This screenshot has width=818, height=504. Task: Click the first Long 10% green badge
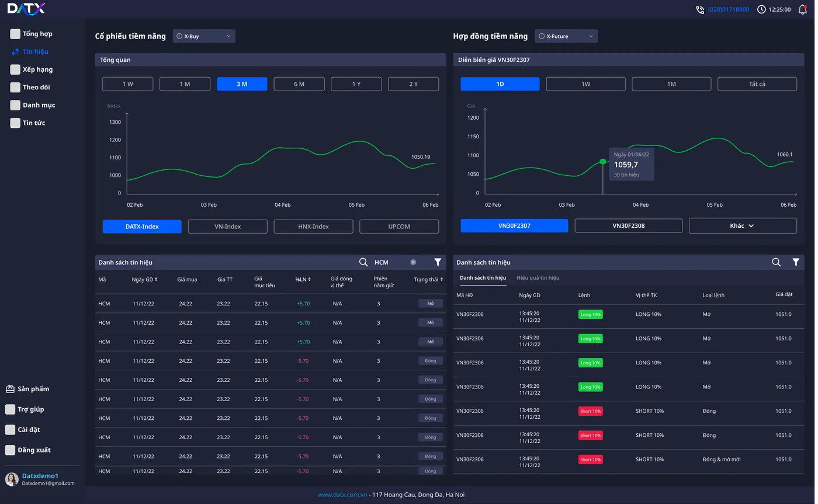click(590, 314)
